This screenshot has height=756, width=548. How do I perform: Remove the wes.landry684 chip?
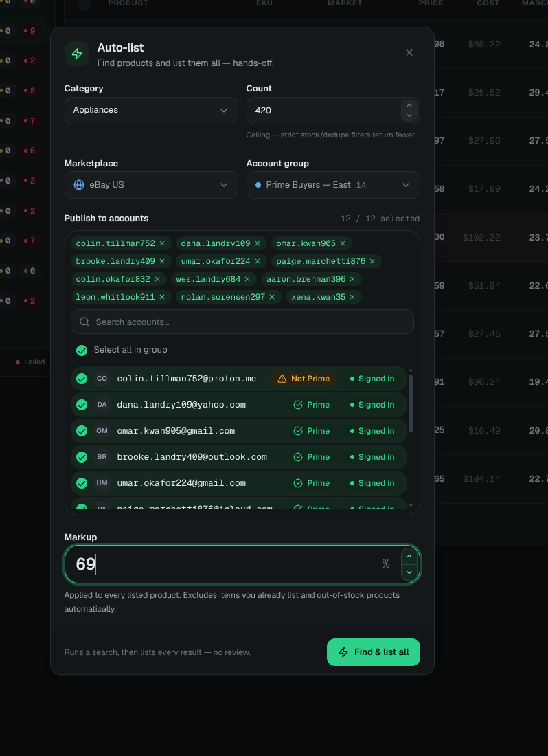[247, 279]
